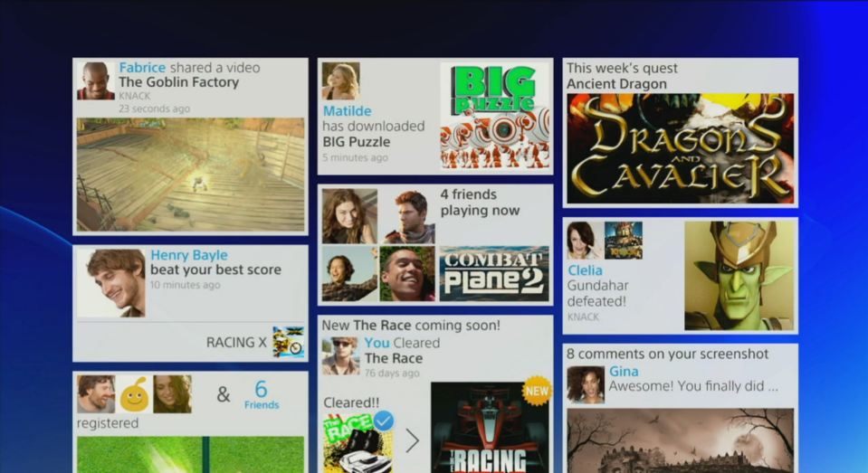Click the small Knack trophy icon beside Clelia

pos(624,241)
